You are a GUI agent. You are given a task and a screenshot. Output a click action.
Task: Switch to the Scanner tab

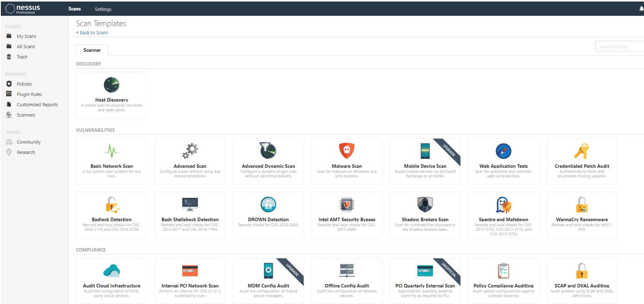point(92,50)
